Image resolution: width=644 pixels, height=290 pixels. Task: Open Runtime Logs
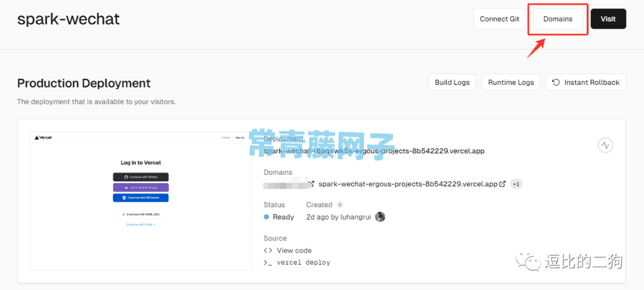511,82
